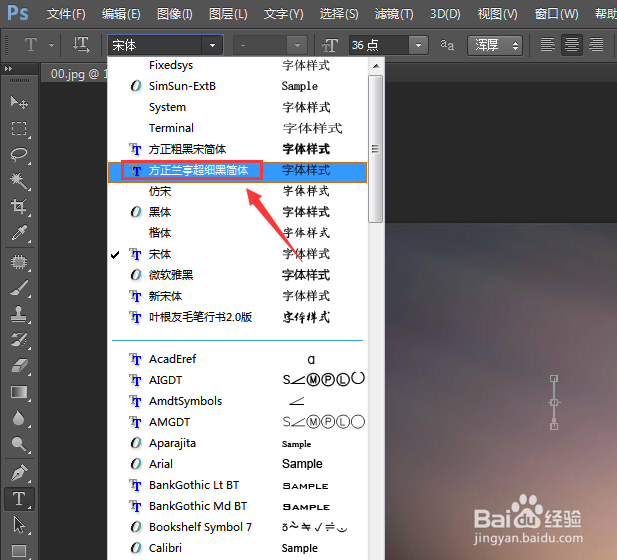Expand the toolbox panel double-arrow
Image resolution: width=617 pixels, height=560 pixels.
[8, 68]
